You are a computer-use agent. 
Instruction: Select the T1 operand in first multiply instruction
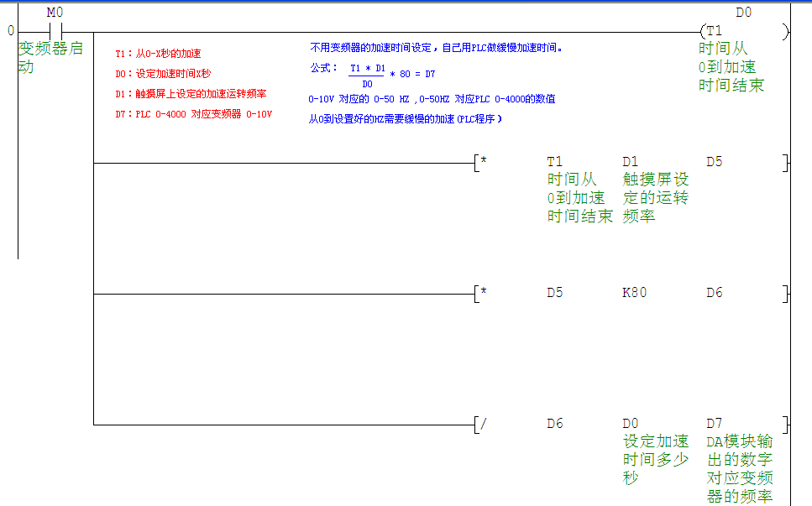click(555, 161)
